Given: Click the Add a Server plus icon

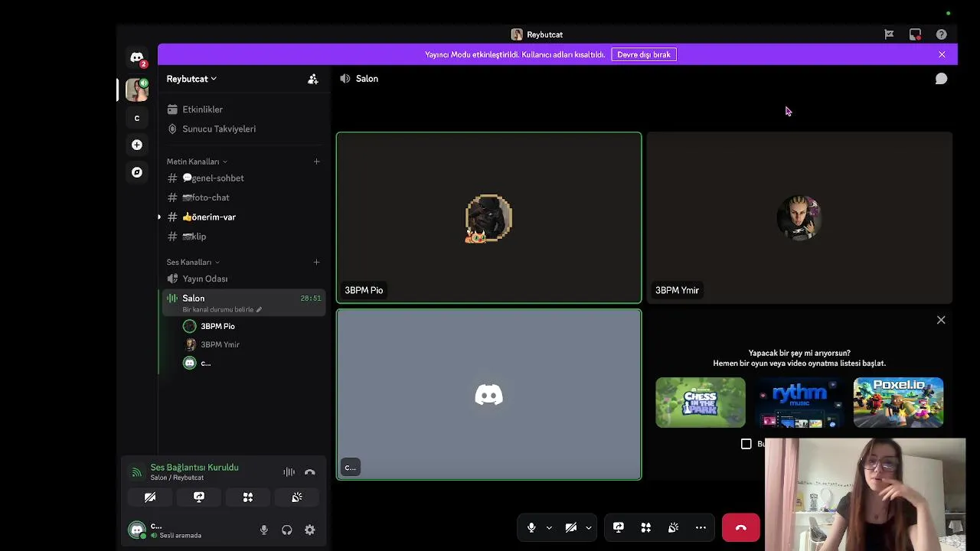Looking at the screenshot, I should coord(137,145).
